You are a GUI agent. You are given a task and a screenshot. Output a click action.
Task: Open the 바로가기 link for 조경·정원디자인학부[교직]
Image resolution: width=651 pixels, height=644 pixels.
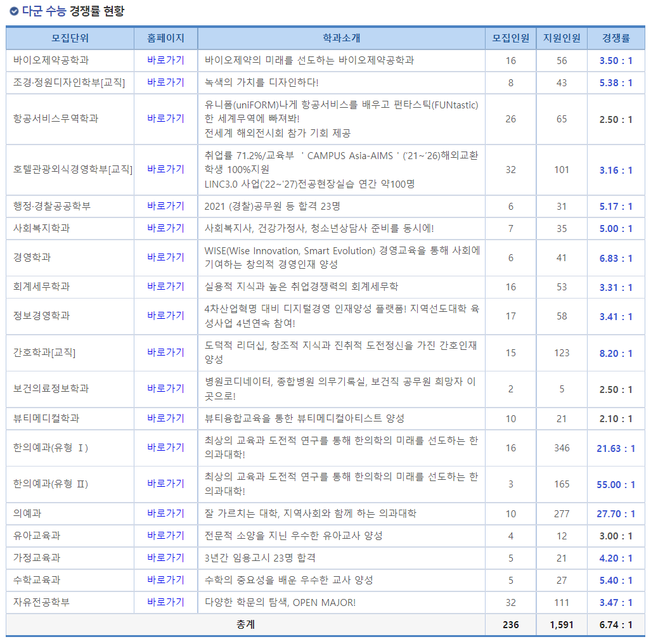point(166,82)
